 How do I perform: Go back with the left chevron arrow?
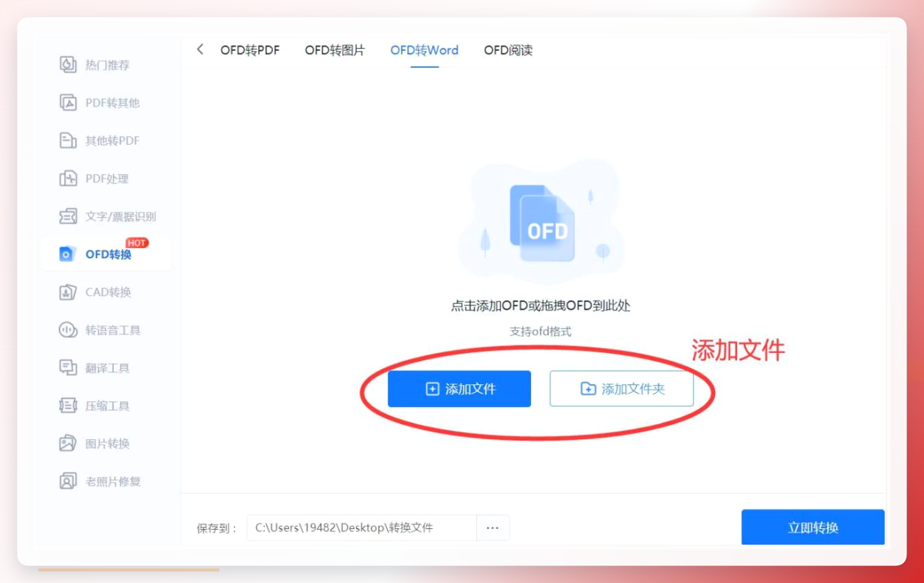(200, 49)
